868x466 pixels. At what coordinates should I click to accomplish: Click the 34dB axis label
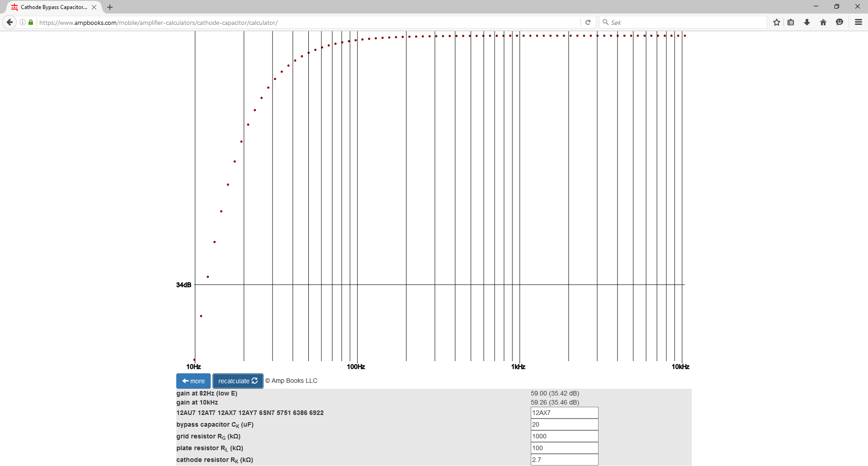coord(184,285)
